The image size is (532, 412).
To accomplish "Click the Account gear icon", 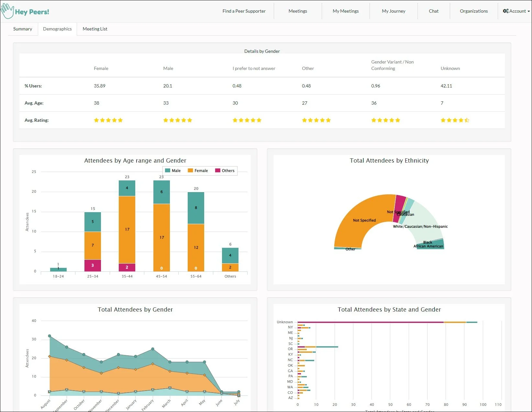I will (x=505, y=11).
